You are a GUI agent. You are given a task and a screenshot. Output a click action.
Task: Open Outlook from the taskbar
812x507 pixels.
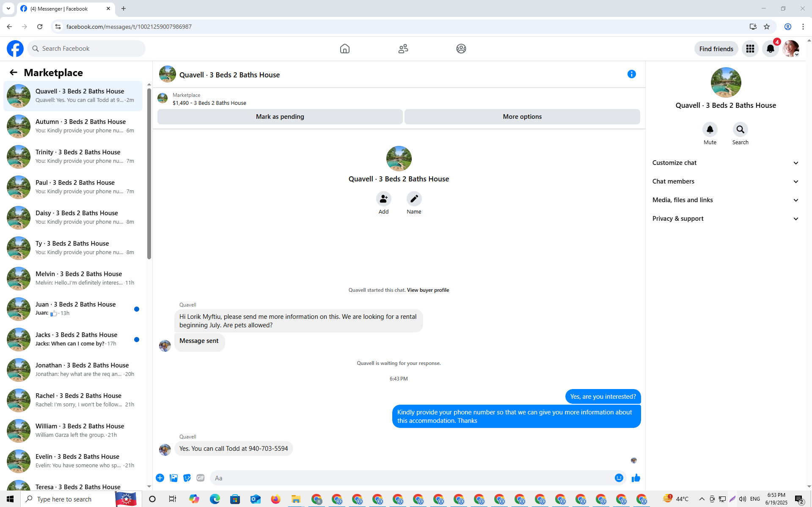256,499
